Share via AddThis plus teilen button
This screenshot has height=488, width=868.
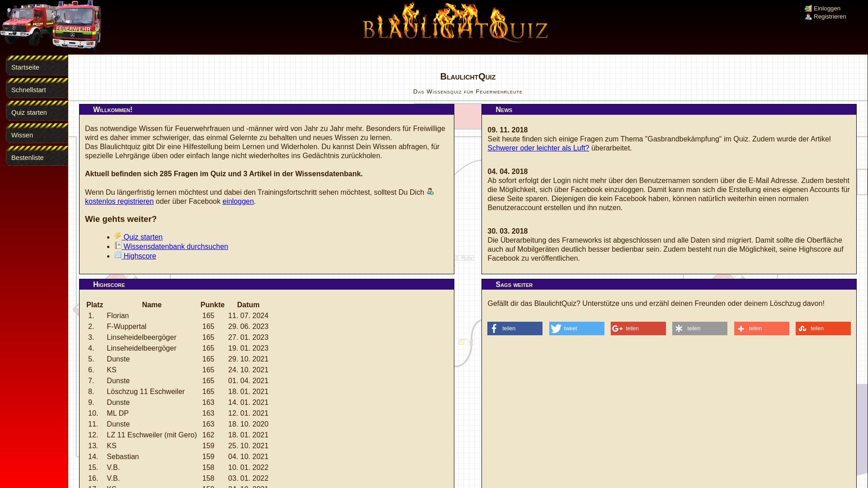(761, 328)
